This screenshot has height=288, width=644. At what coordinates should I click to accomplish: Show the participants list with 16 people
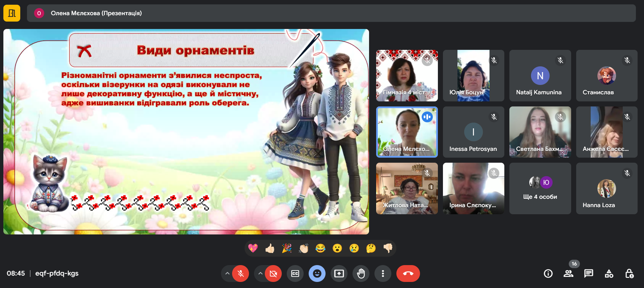[568, 274]
